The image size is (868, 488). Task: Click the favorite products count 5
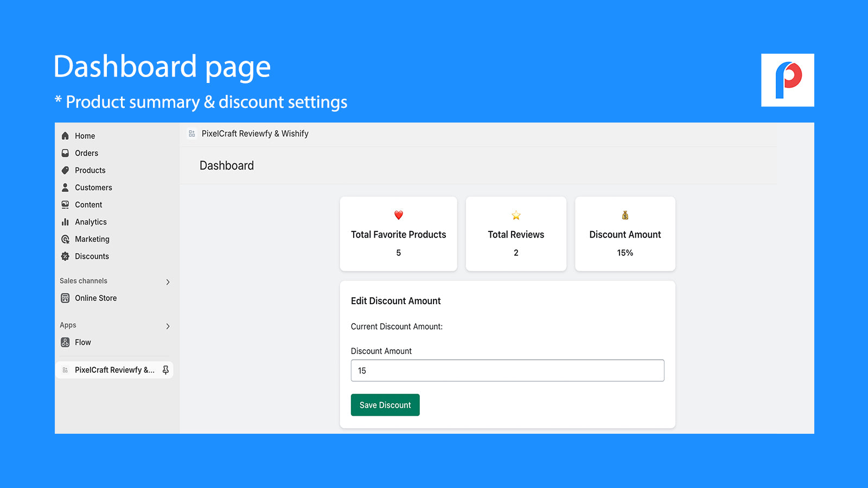coord(399,253)
